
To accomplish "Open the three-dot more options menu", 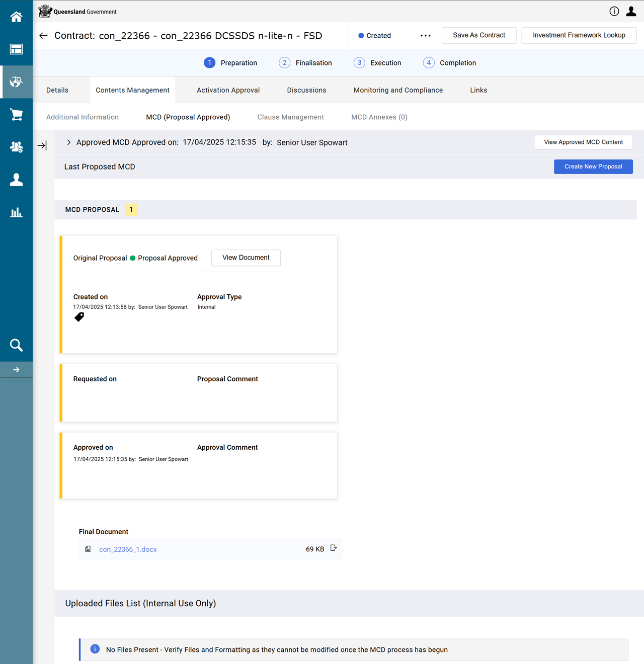I will tap(425, 36).
